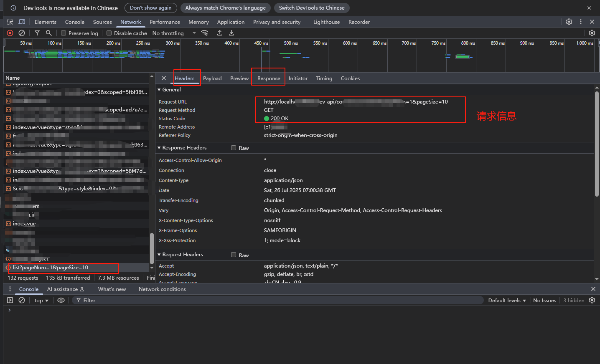Switch to the Elements panel
The height and width of the screenshot is (364, 600).
click(46, 22)
